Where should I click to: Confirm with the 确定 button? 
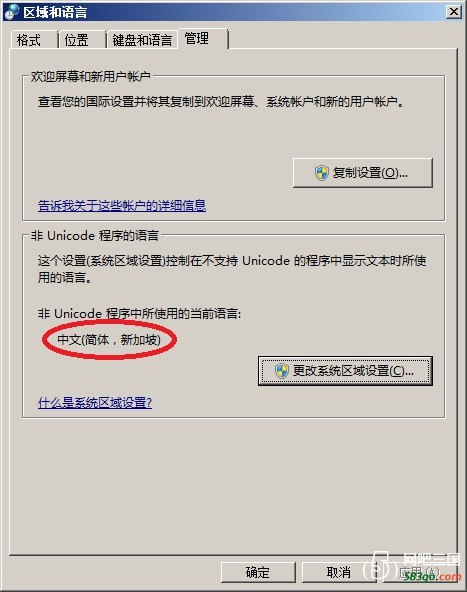tap(258, 572)
